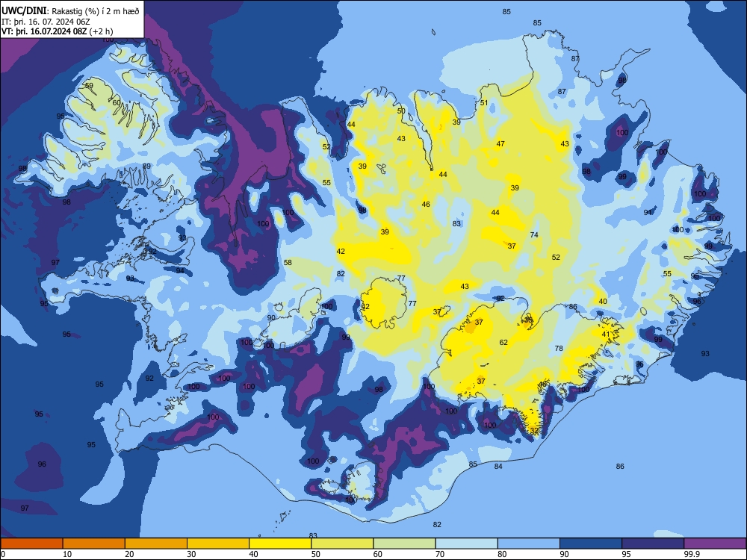Screen dimensions: 747x560
Task: Click the humidity value 89 on the map
Action: pyautogui.click(x=146, y=167)
